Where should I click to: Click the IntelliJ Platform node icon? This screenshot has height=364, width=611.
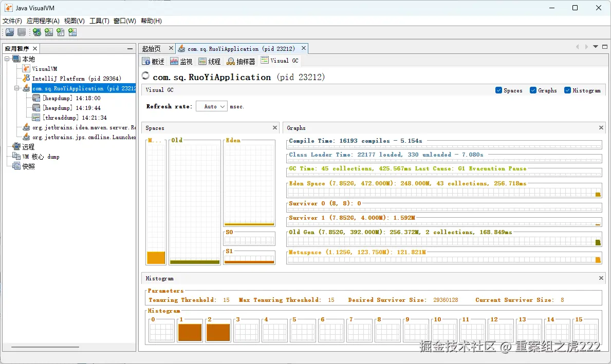click(x=26, y=78)
